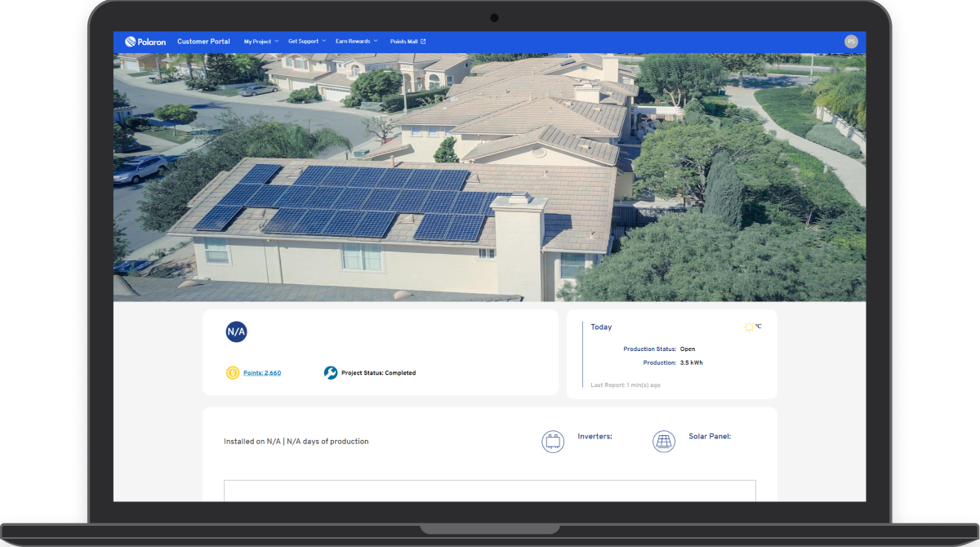The image size is (980, 547).
Task: Open the PS user avatar menu
Action: click(x=851, y=42)
